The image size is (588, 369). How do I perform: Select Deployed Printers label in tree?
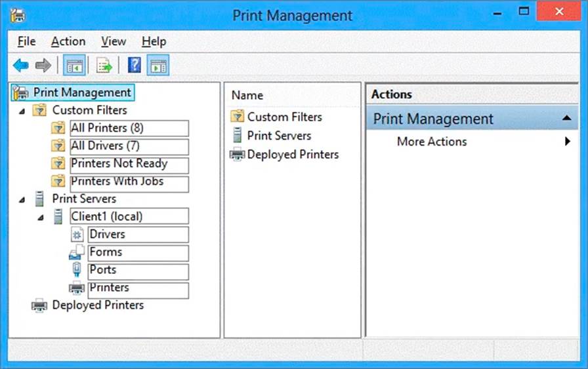(98, 305)
